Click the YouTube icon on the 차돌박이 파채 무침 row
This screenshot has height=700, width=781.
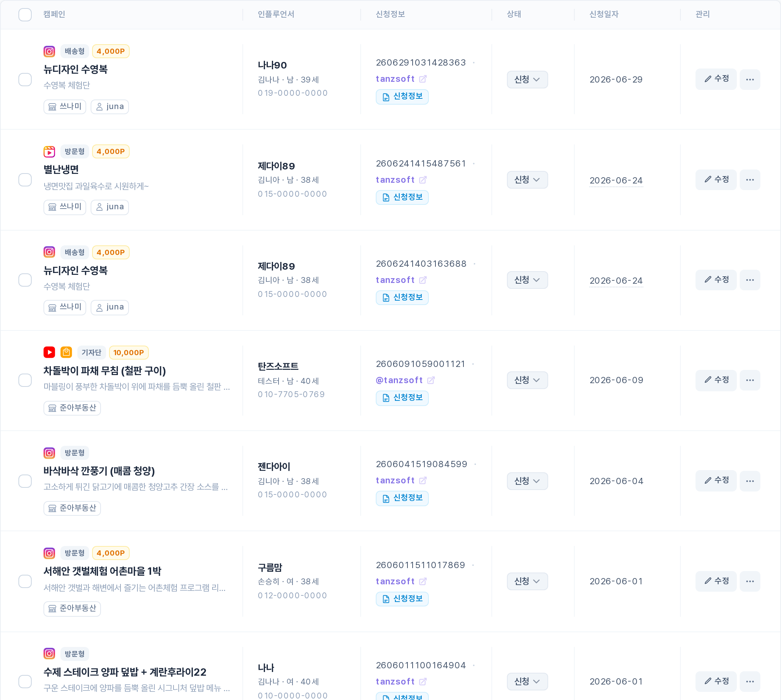click(x=49, y=352)
